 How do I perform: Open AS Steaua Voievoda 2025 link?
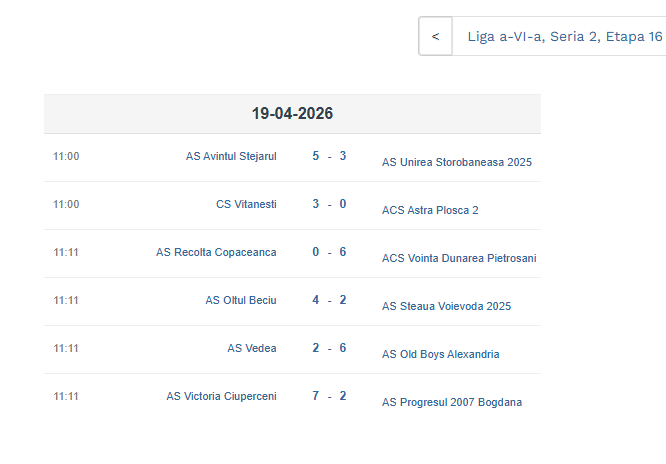click(446, 306)
